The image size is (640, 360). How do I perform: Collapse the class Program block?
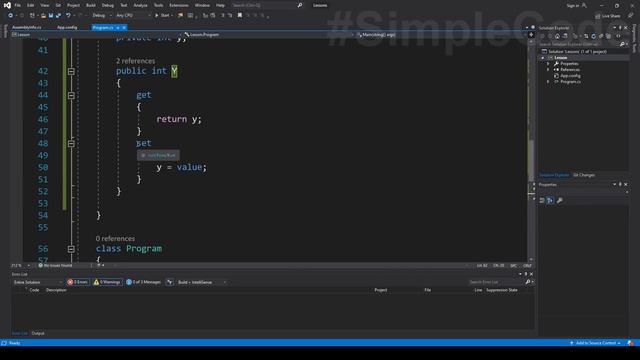71,249
